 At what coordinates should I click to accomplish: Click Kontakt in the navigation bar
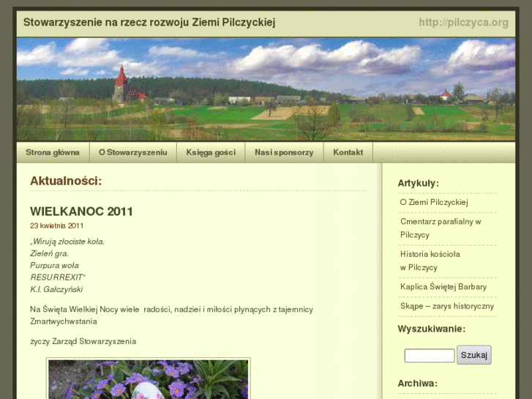tap(348, 152)
